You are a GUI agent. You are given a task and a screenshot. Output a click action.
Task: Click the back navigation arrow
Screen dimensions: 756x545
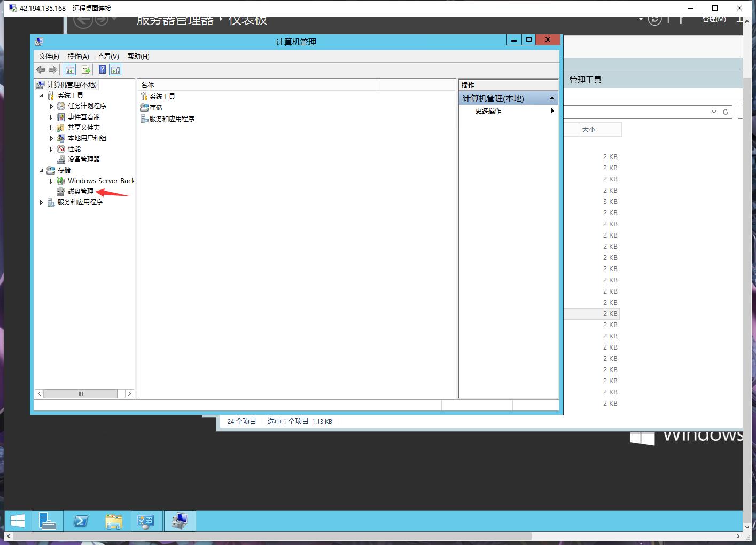[41, 69]
